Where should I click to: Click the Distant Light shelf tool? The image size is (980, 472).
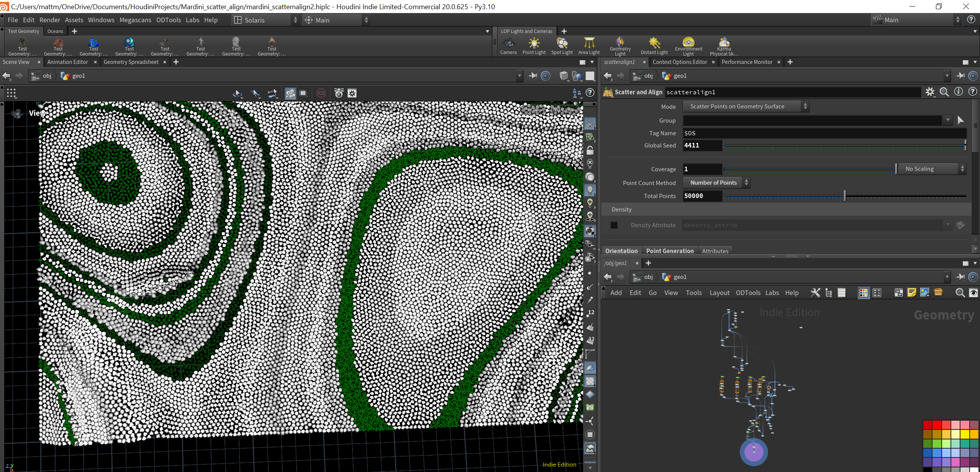click(x=654, y=46)
